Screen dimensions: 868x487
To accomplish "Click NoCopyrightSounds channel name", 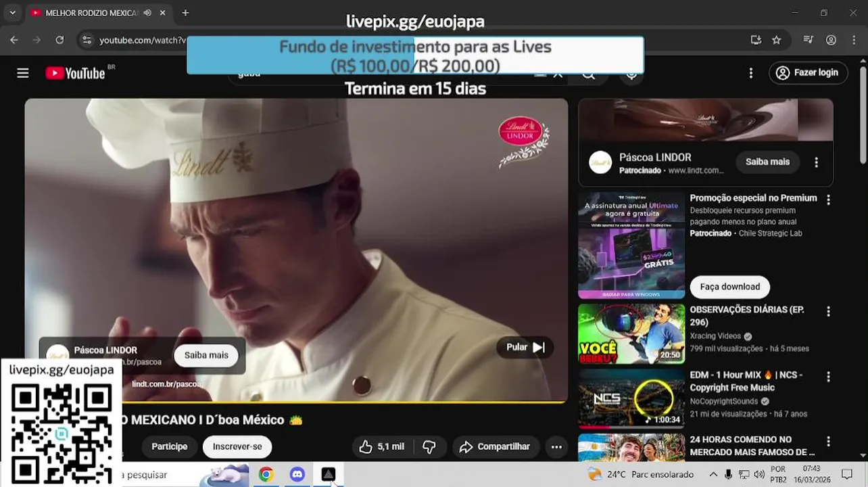I will click(x=723, y=401).
